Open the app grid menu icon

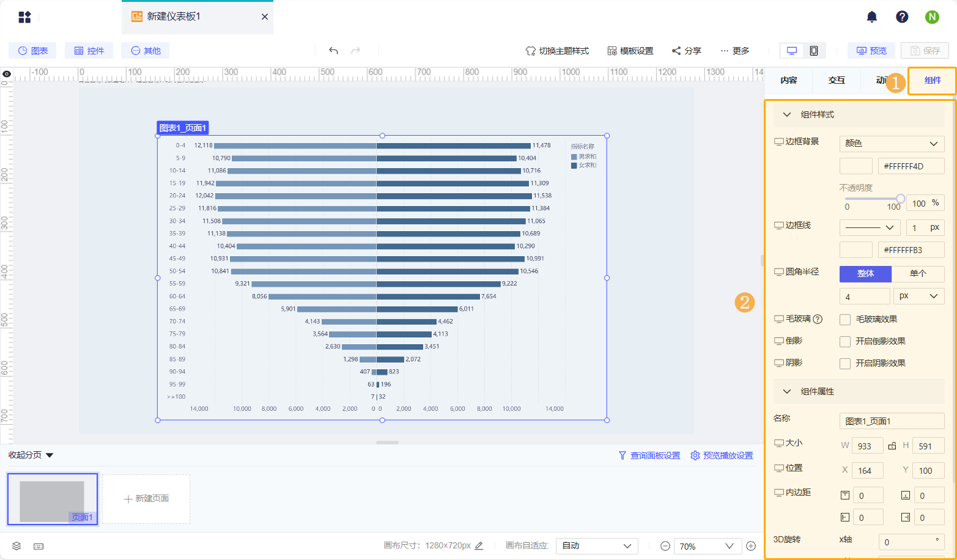tap(24, 17)
